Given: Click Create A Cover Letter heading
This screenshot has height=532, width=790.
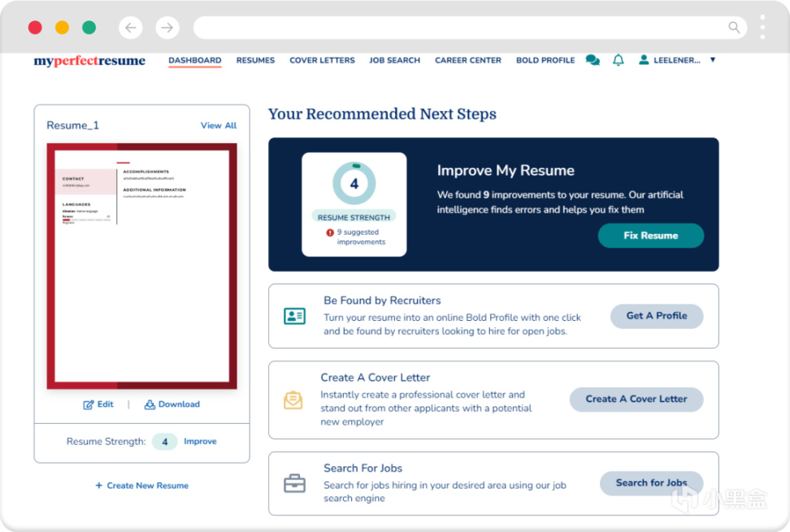Looking at the screenshot, I should [x=375, y=378].
